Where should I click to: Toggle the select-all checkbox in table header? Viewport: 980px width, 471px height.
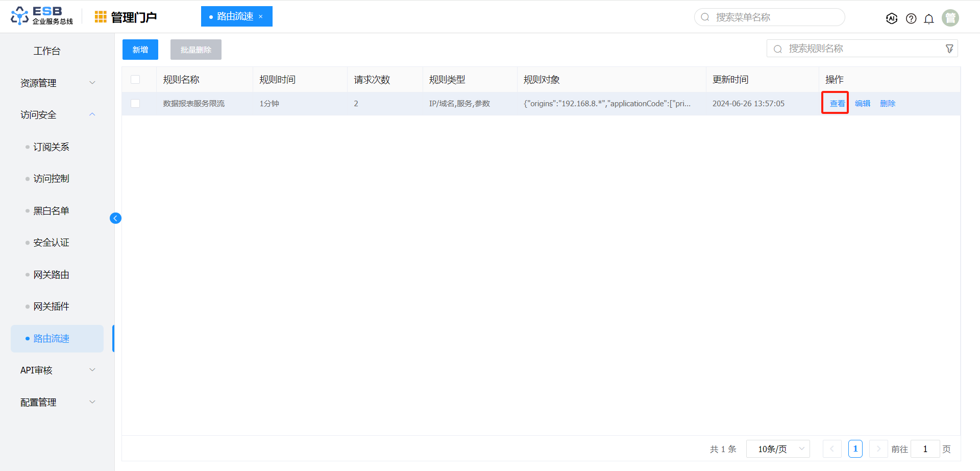(135, 80)
